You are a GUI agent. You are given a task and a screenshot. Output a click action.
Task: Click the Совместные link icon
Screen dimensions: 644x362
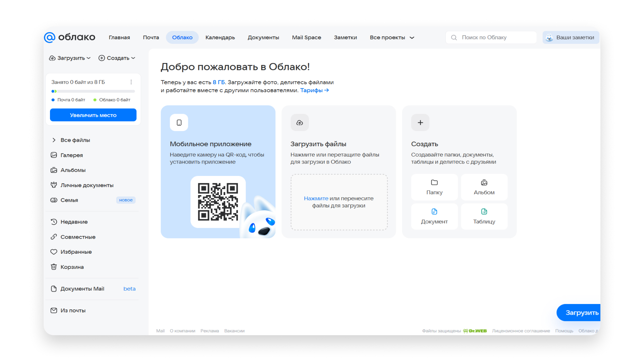click(x=54, y=237)
